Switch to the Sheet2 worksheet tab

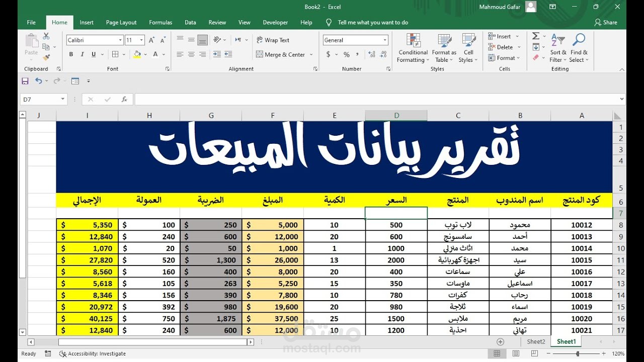[x=536, y=341]
